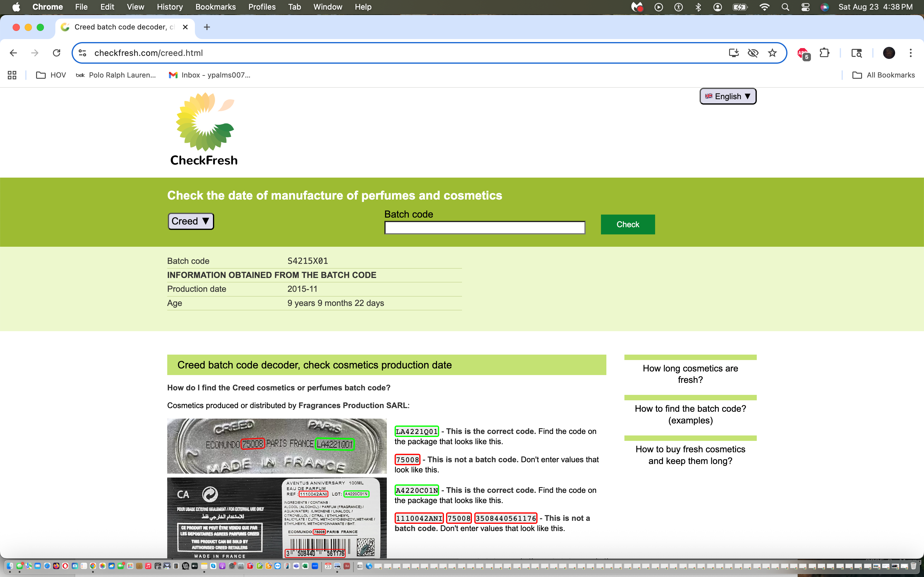Open the Chrome three-dot menu

pos(911,53)
